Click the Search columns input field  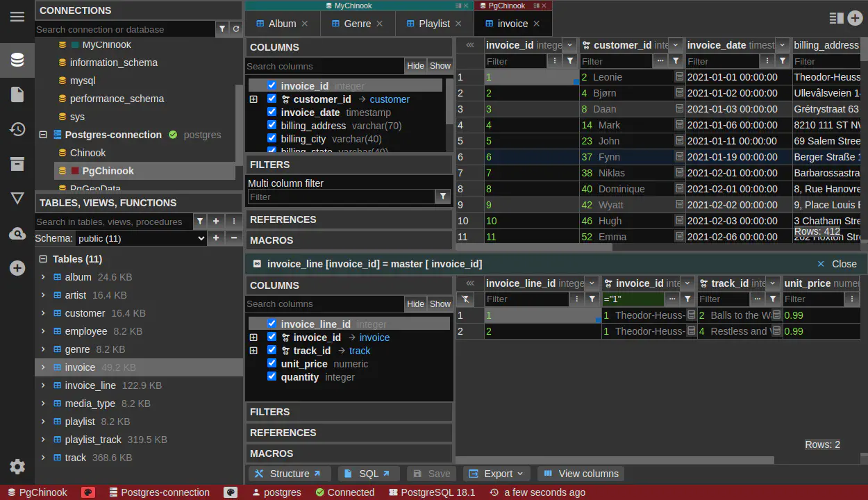click(324, 66)
